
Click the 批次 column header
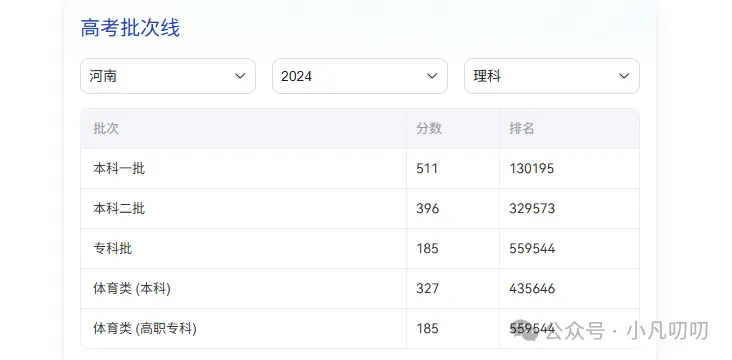point(106,128)
